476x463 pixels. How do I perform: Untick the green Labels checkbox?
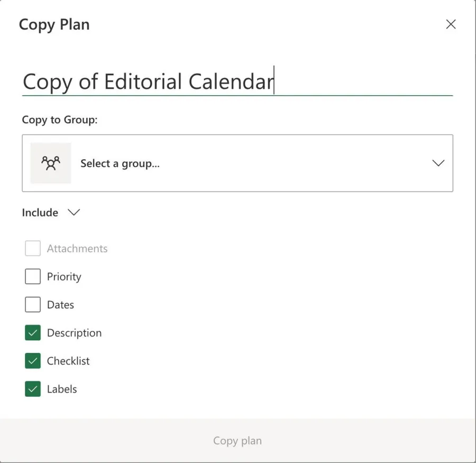(33, 389)
